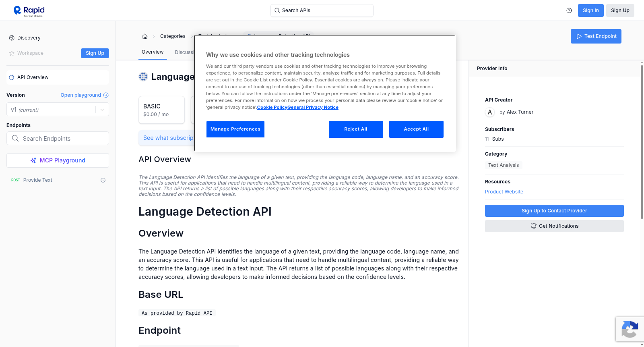Viewport: 644px width, 347px height.
Task: Select the BASIC pricing plan card
Action: [x=161, y=110]
